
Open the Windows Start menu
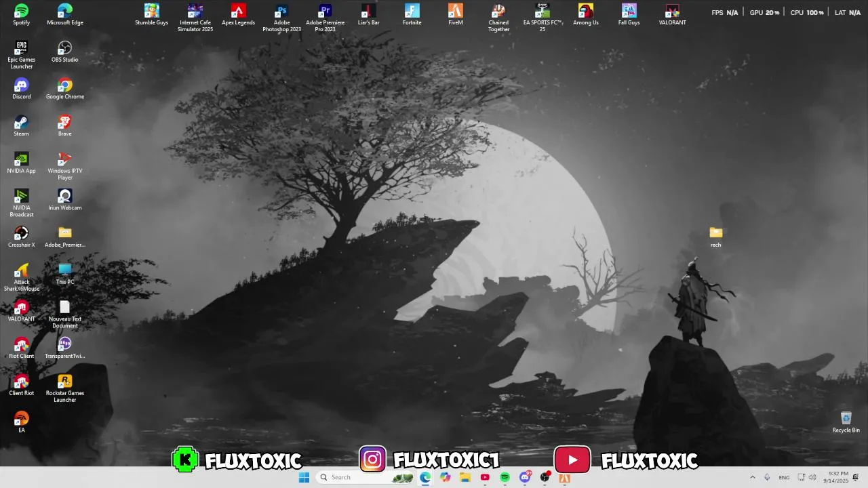pyautogui.click(x=304, y=477)
